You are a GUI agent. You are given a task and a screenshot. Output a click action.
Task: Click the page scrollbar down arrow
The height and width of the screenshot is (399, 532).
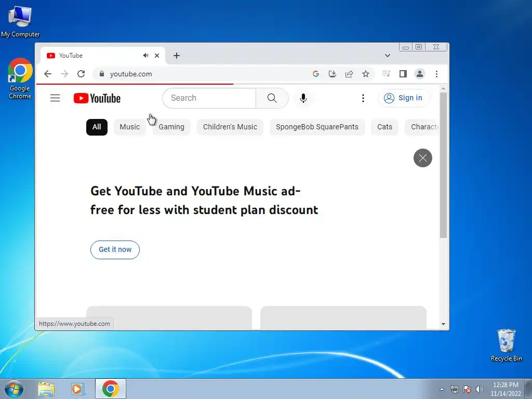pos(443,324)
